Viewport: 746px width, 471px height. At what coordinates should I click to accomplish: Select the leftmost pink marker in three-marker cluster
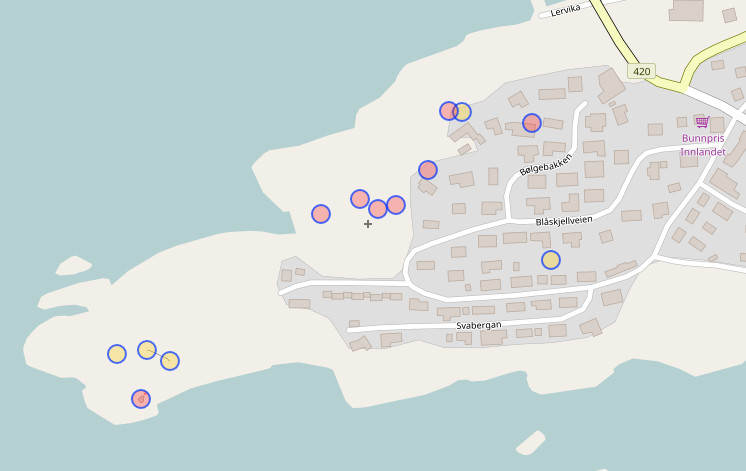pos(360,199)
